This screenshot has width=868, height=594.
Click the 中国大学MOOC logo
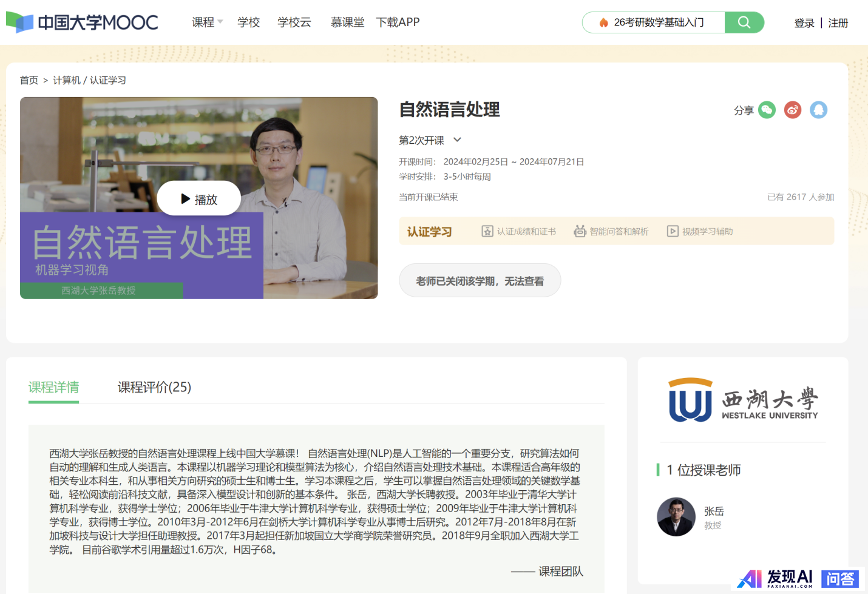82,22
